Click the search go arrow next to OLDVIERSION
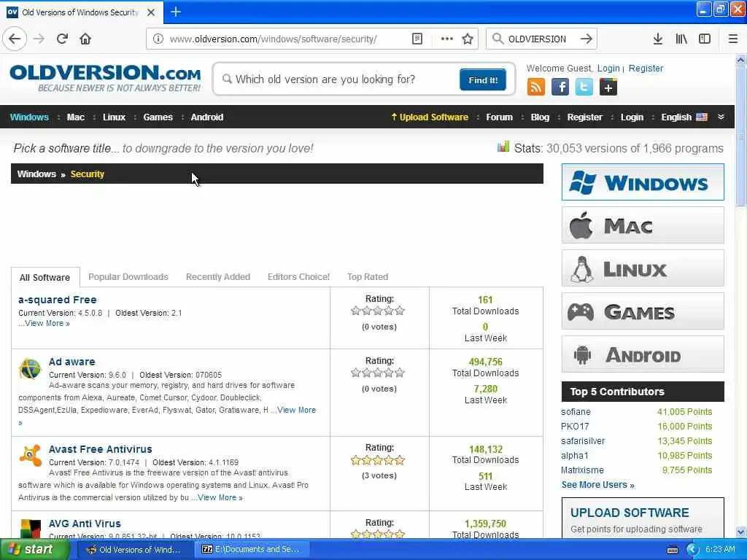The height and width of the screenshot is (560, 747). (587, 39)
